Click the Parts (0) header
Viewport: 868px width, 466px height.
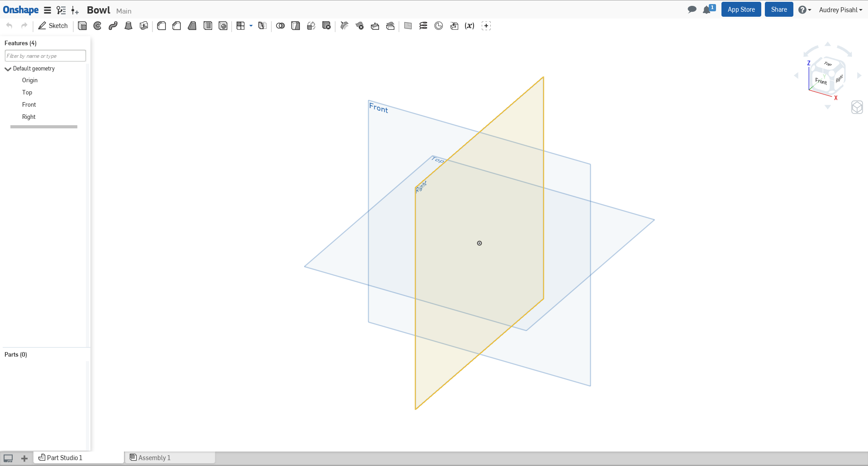[x=16, y=354]
